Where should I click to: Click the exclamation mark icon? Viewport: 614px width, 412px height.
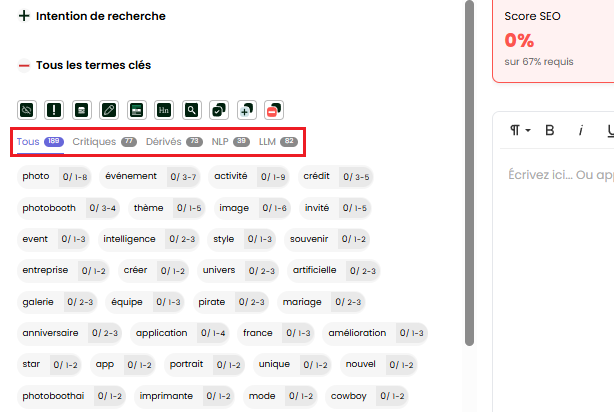54,109
